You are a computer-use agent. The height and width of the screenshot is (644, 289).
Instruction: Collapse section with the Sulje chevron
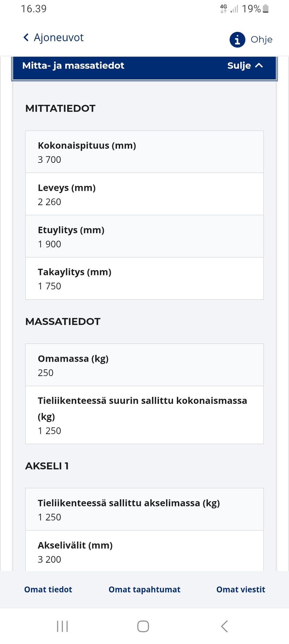tap(259, 66)
